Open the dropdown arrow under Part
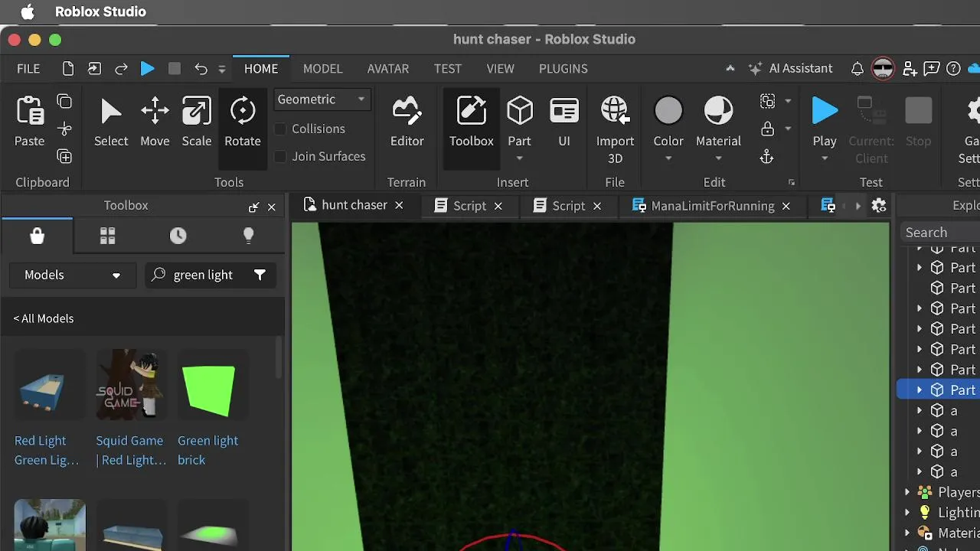Image resolution: width=980 pixels, height=551 pixels. pyautogui.click(x=519, y=158)
